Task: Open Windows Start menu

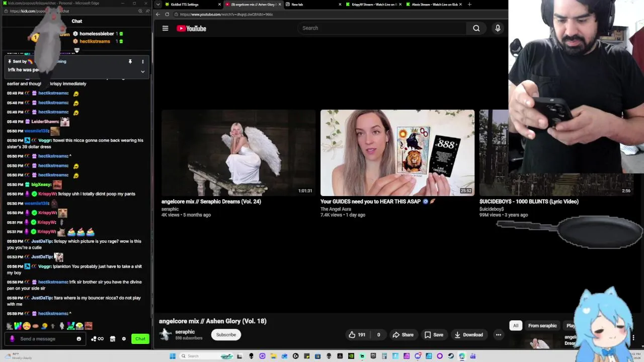Action: click(172, 356)
